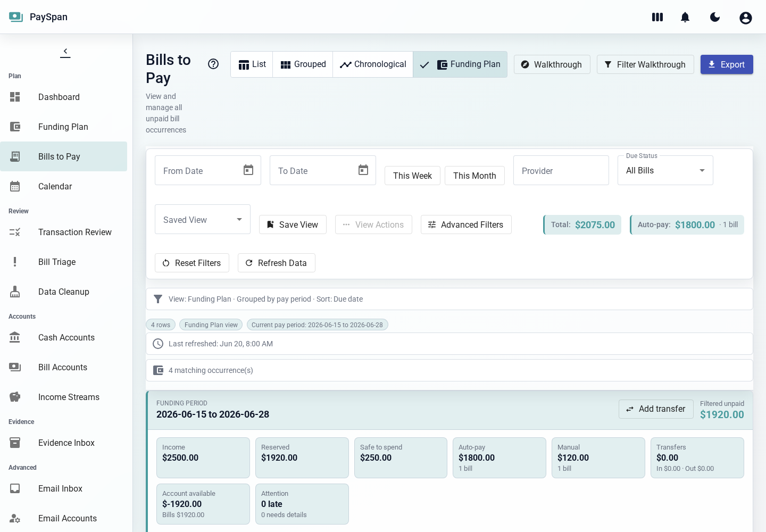
Task: Switch to List view
Action: 252,64
